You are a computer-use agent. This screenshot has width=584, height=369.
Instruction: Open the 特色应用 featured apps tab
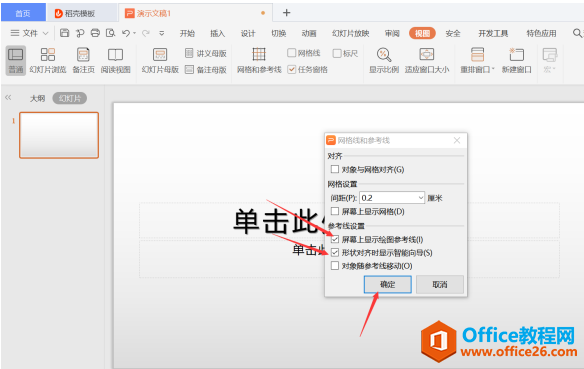pyautogui.click(x=541, y=34)
